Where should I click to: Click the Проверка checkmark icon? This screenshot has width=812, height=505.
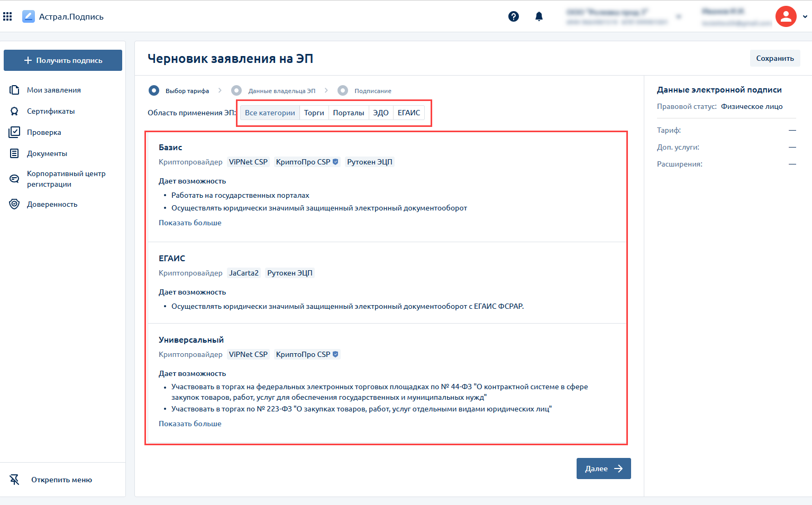[15, 132]
